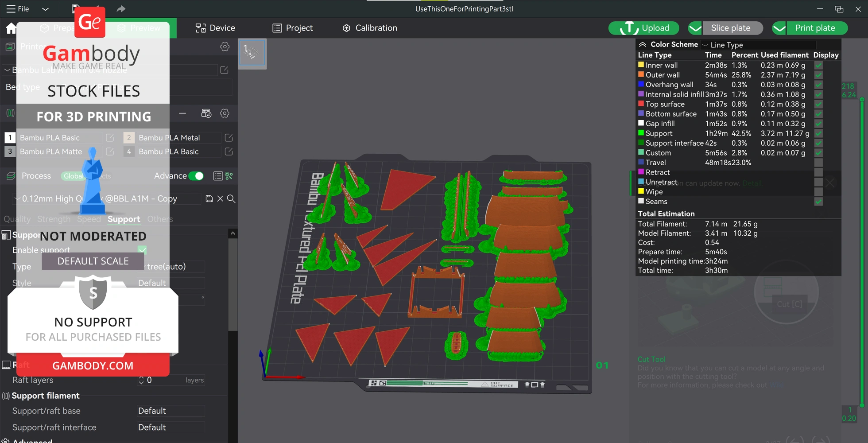Hide Support lines in the preview
The image size is (868, 443).
[818, 133]
